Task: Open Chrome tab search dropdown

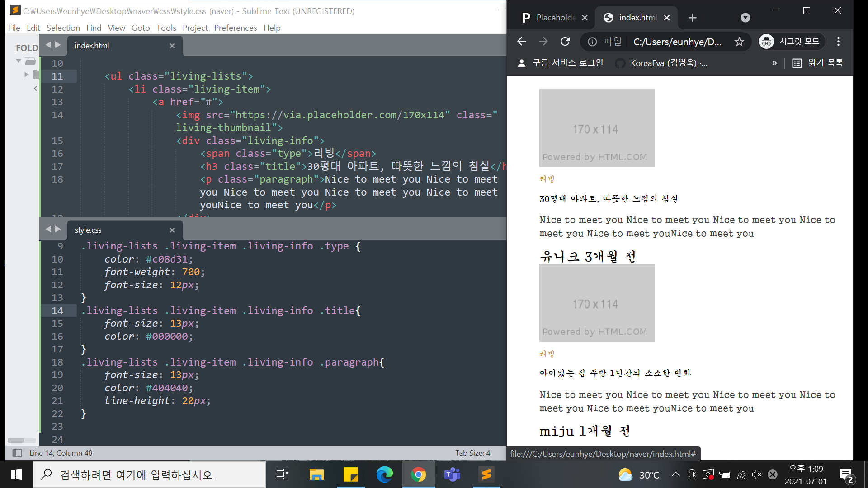Action: 745,18
